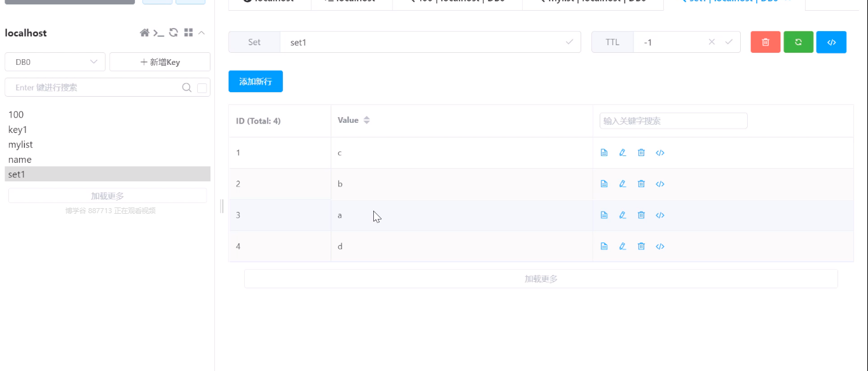Click 添加新行 to add a row
Image resolution: width=868 pixels, height=371 pixels.
256,81
